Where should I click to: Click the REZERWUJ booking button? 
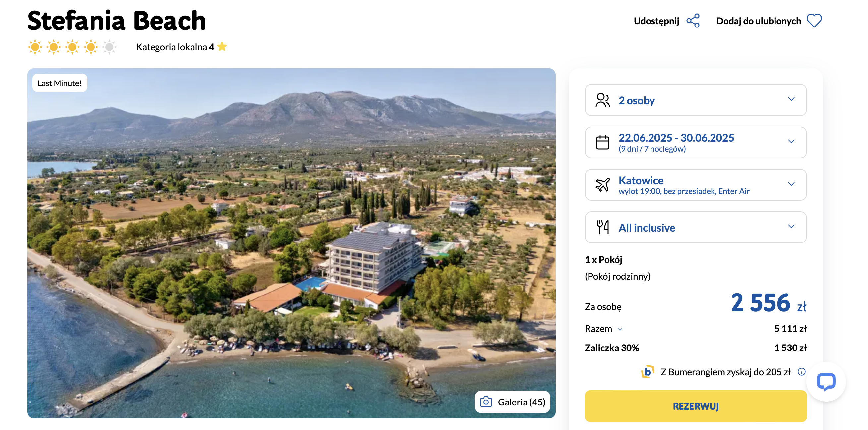[x=696, y=406]
